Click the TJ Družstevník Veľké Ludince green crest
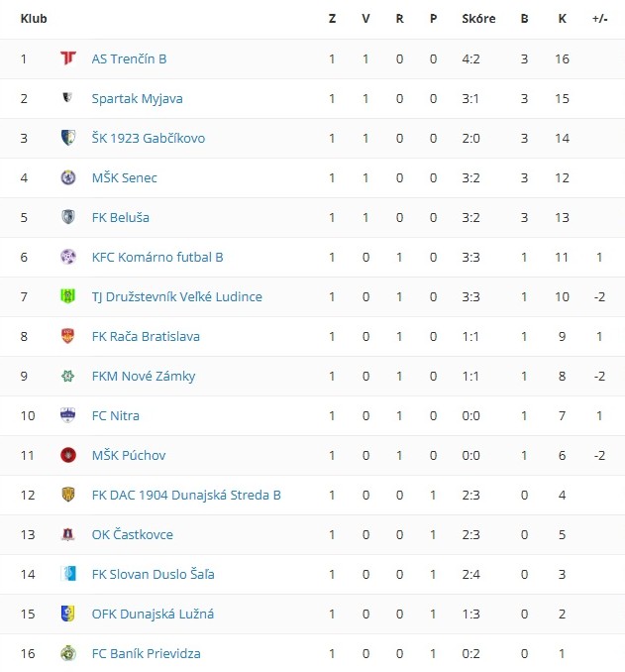 tap(68, 296)
